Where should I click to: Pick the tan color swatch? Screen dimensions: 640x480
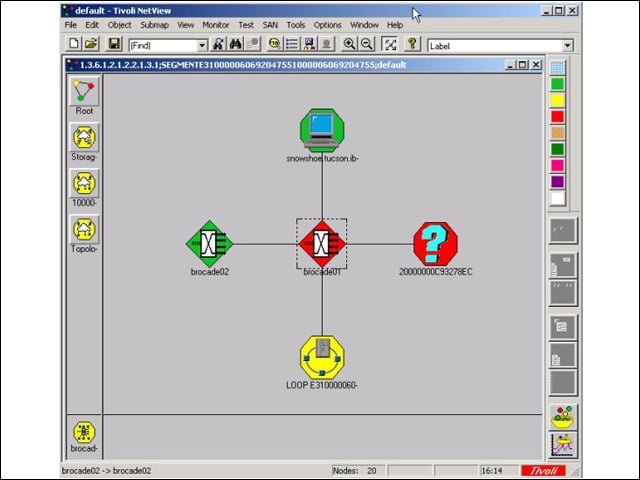click(x=558, y=133)
